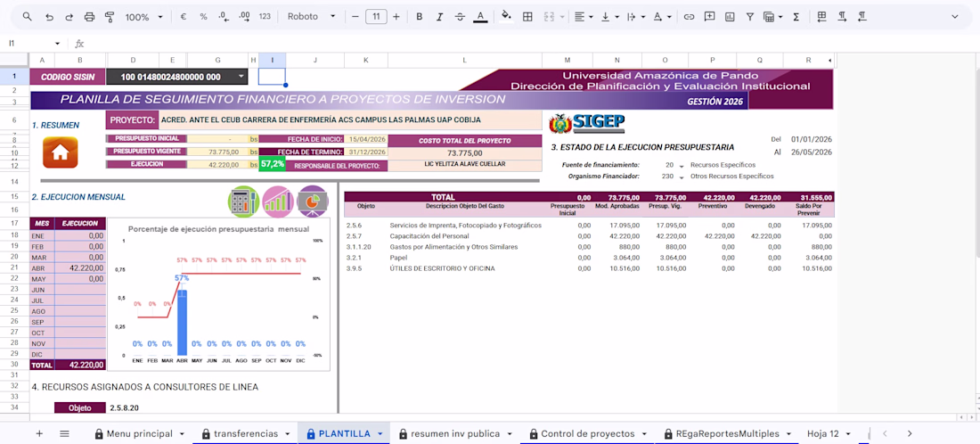Insert a comment via toolbar
Screen dimensions: 980x444
[x=709, y=17]
